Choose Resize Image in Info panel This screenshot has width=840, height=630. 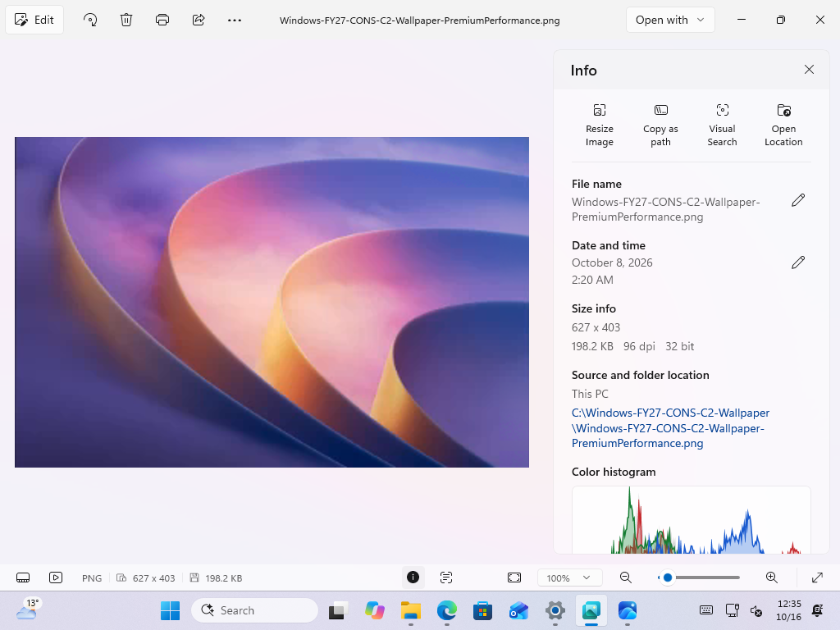click(599, 126)
